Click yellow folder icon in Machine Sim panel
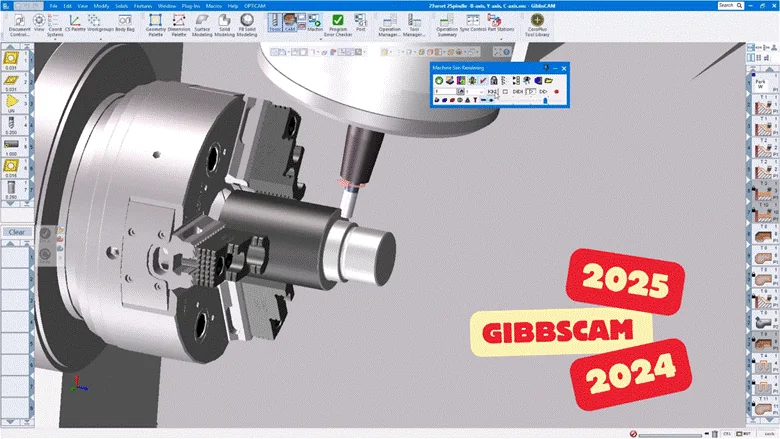Screen dimensions: 780x439 point(549,81)
